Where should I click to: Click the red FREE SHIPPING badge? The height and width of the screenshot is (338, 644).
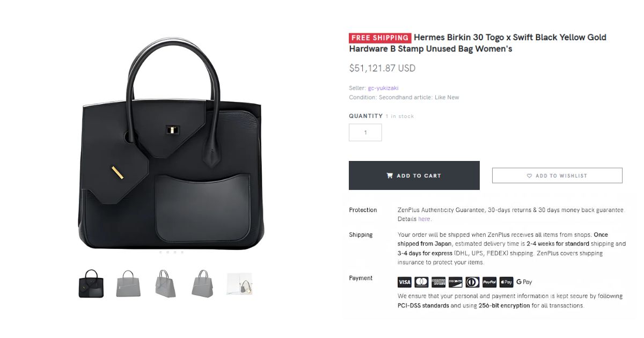tap(380, 38)
